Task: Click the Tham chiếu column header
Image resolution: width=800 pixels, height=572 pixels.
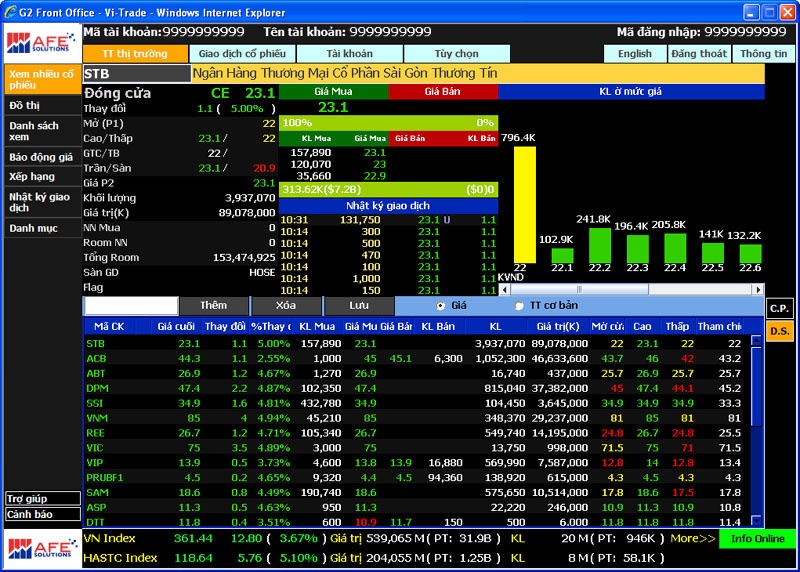Action: pos(719,327)
